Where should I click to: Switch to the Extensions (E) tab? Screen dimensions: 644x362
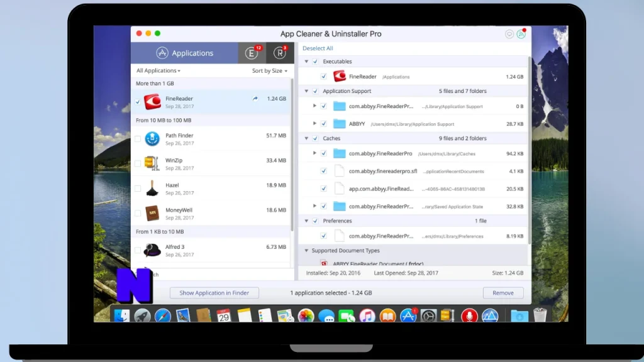[x=252, y=53]
